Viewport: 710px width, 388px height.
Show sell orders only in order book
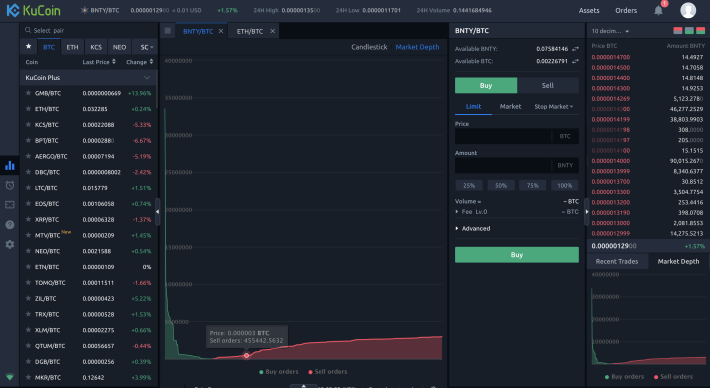(678, 31)
